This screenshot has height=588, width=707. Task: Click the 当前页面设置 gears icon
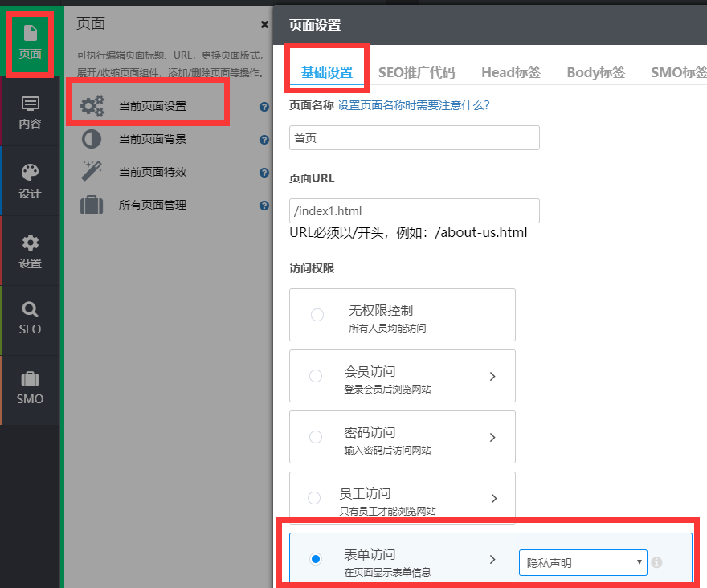coord(92,103)
